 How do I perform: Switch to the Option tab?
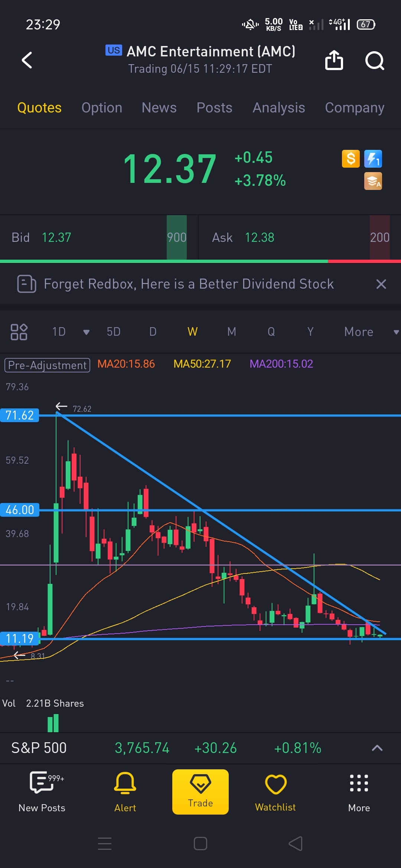pyautogui.click(x=102, y=108)
